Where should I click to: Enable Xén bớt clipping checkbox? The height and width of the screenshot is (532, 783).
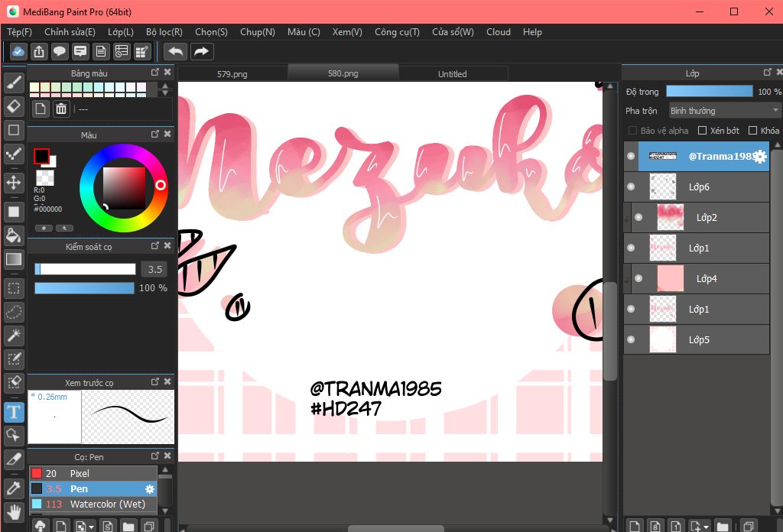click(x=702, y=130)
